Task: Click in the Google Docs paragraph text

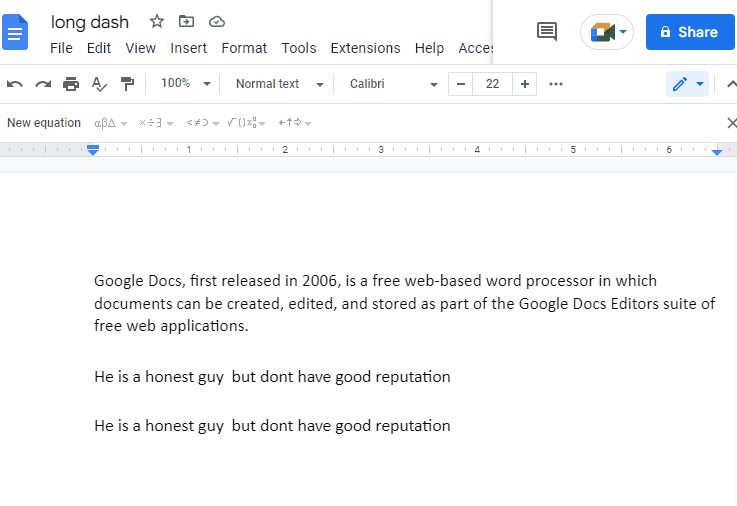Action: click(404, 303)
